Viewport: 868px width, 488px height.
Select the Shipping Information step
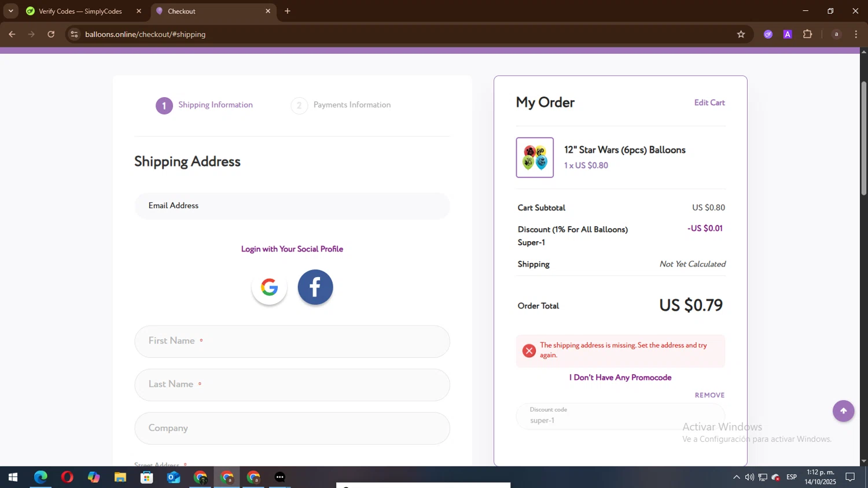[x=204, y=105]
